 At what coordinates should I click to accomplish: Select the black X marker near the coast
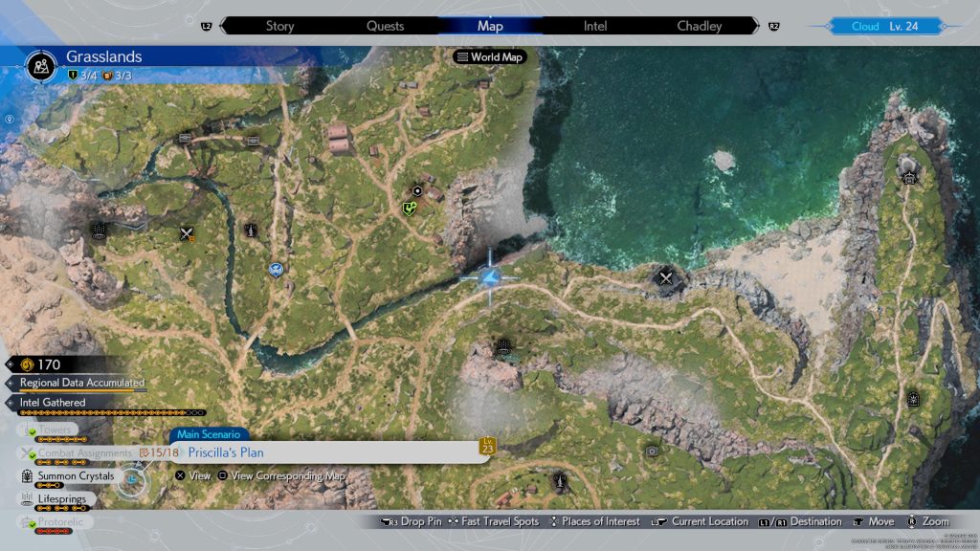[666, 277]
